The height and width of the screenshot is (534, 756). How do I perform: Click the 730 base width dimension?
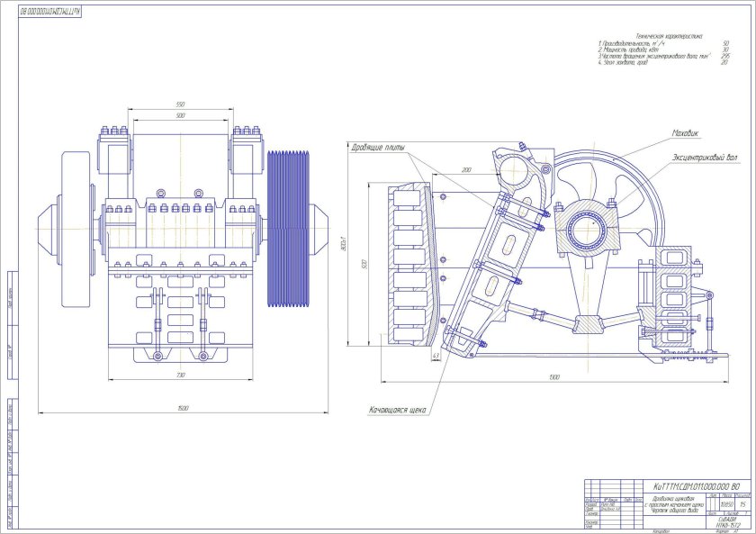coord(181,376)
